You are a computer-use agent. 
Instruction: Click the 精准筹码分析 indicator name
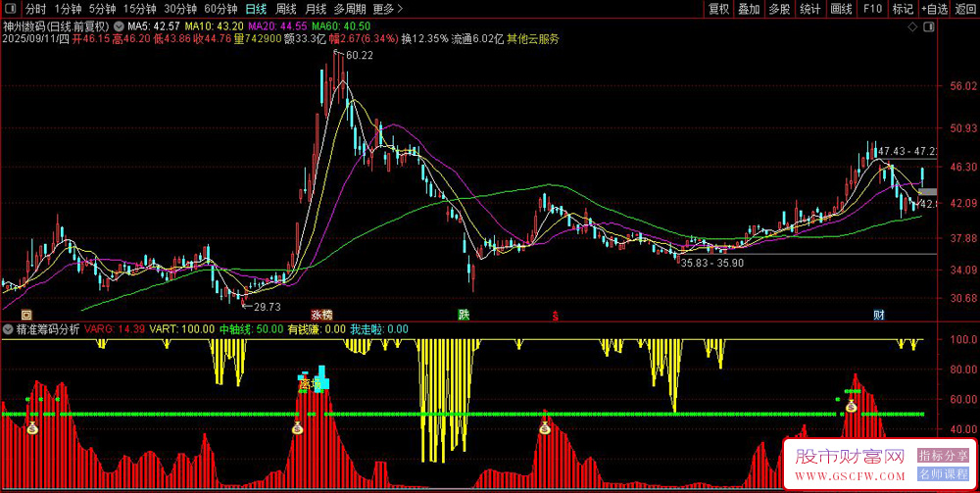[x=47, y=329]
